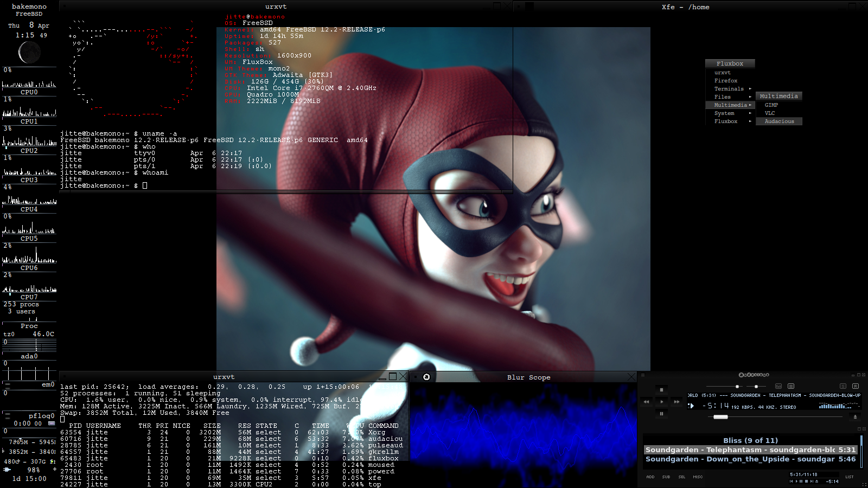Click the mini pause button in the playlist footer
868x488 pixels.
[x=801, y=481]
